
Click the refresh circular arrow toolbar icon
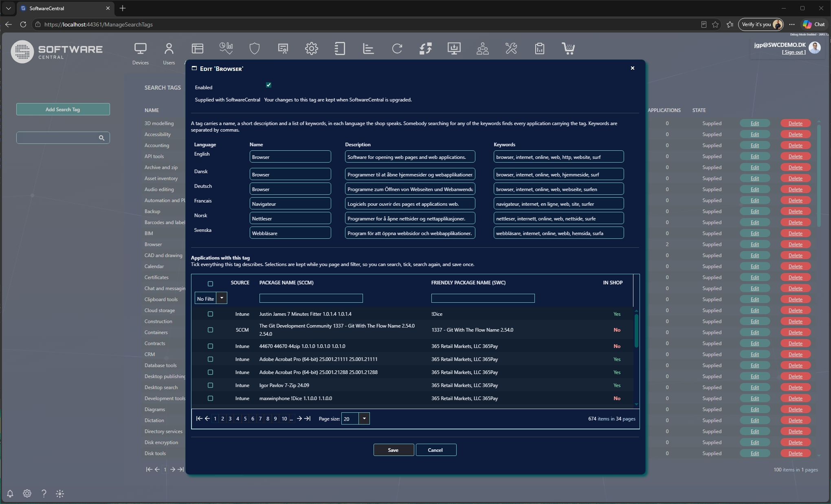click(x=397, y=49)
